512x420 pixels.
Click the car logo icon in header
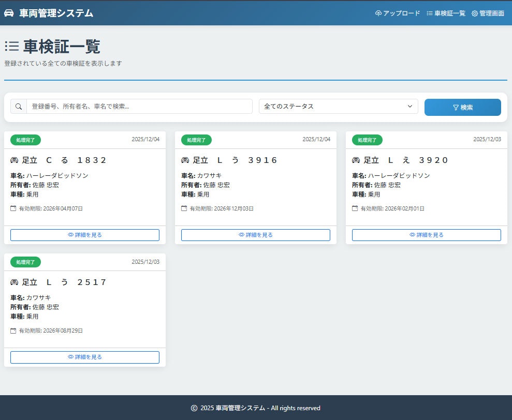coord(9,13)
